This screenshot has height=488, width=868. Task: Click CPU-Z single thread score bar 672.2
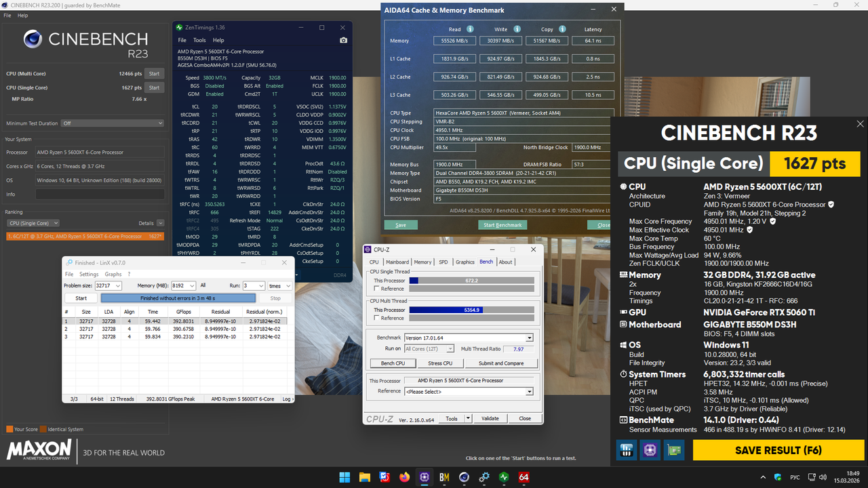(x=471, y=280)
